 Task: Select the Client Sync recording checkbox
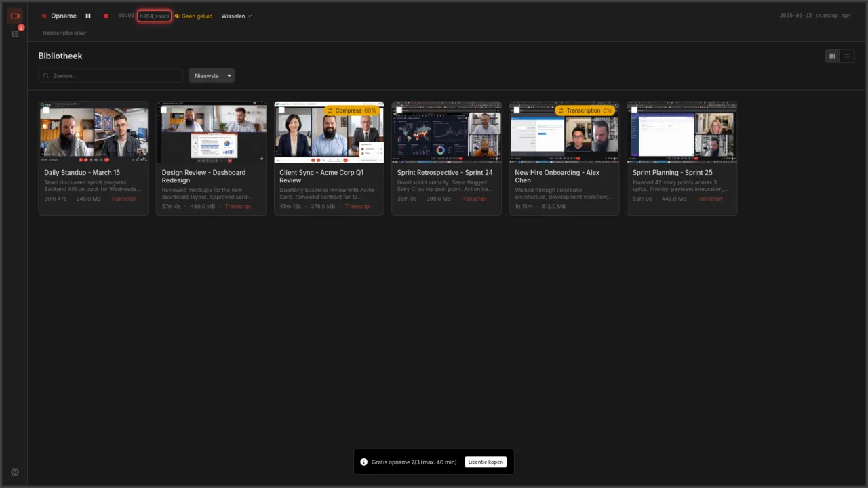pos(281,109)
